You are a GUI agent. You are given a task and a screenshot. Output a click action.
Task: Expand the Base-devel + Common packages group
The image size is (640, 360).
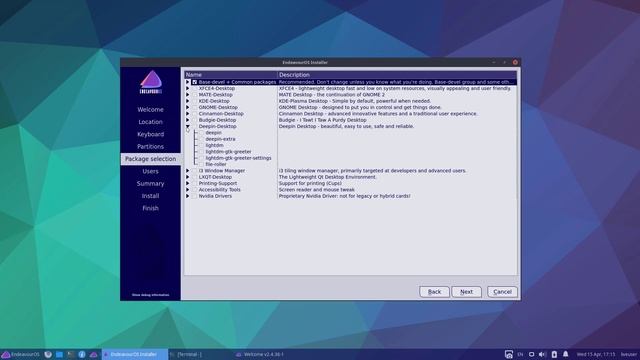[188, 82]
